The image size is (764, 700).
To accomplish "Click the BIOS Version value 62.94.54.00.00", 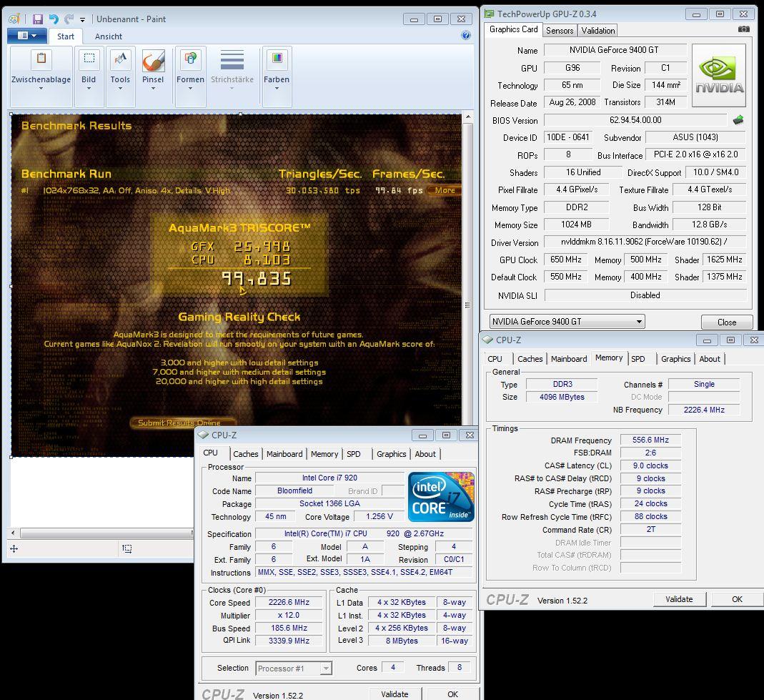I will [635, 120].
